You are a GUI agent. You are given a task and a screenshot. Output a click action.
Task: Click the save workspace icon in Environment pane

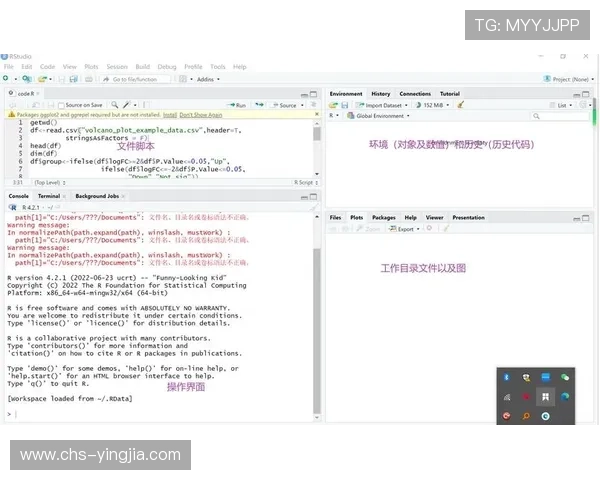(345, 105)
